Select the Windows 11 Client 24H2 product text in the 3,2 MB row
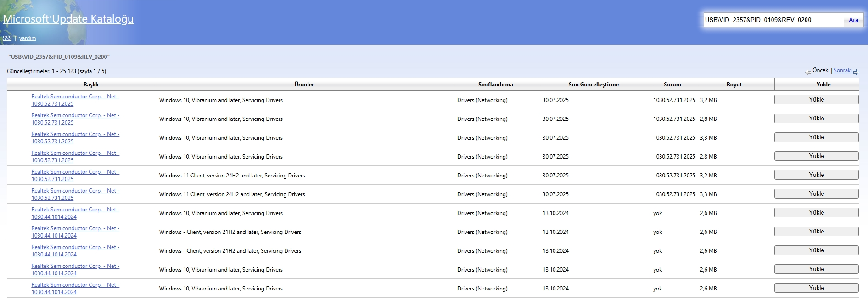 pos(232,176)
